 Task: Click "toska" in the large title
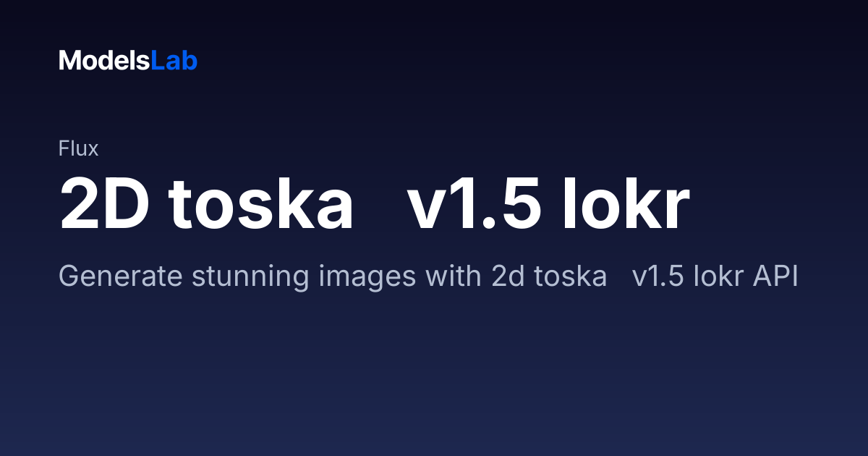261,203
